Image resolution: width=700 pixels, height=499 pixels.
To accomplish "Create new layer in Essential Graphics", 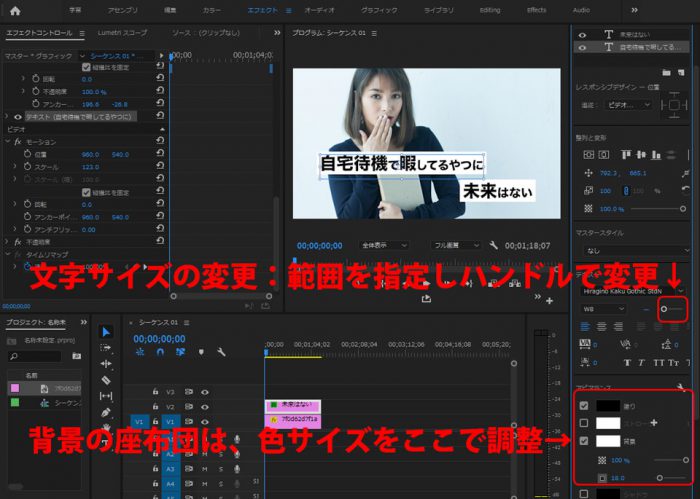I will tap(681, 72).
